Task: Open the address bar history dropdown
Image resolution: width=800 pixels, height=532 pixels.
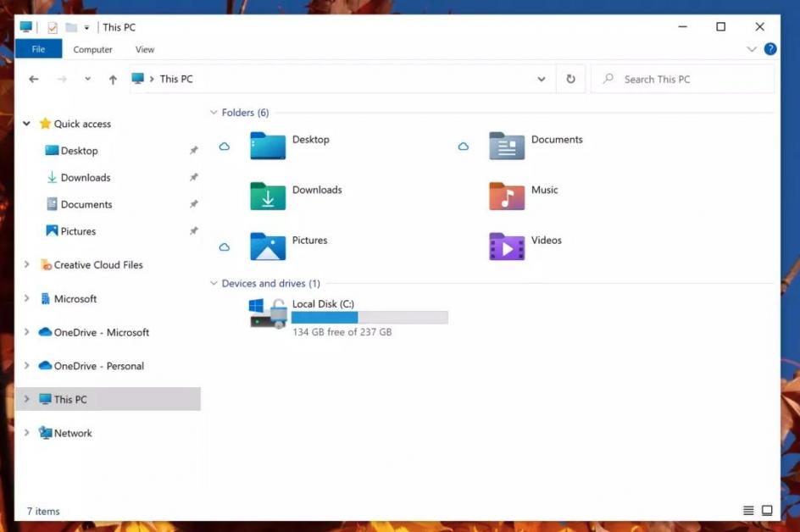Action: pyautogui.click(x=542, y=79)
